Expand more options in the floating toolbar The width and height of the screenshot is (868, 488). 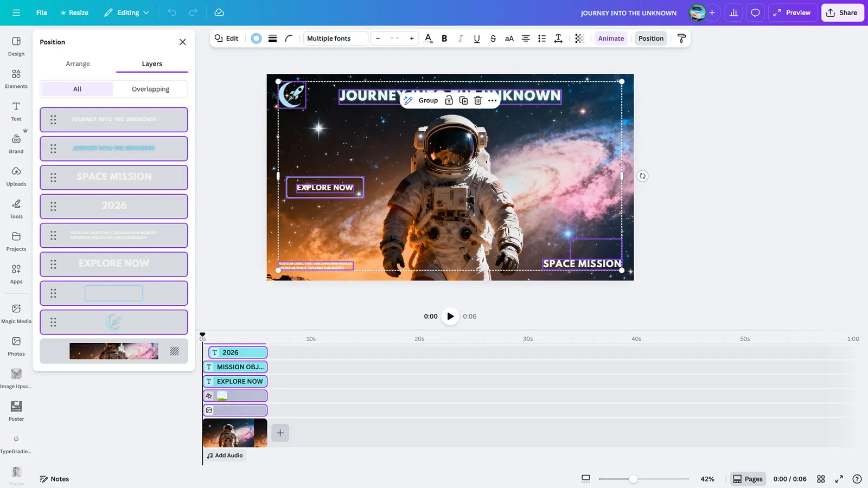pos(492,100)
